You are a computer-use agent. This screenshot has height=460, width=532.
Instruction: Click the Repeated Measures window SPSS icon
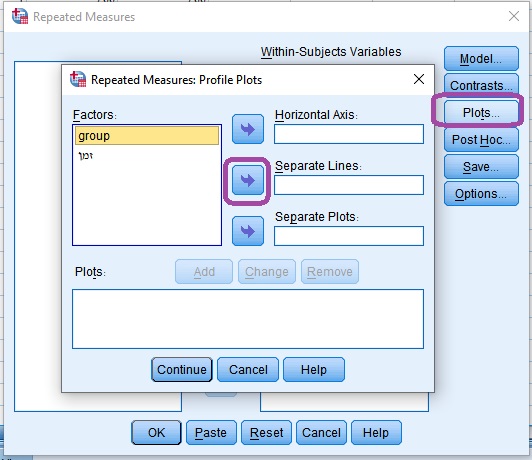pyautogui.click(x=20, y=16)
